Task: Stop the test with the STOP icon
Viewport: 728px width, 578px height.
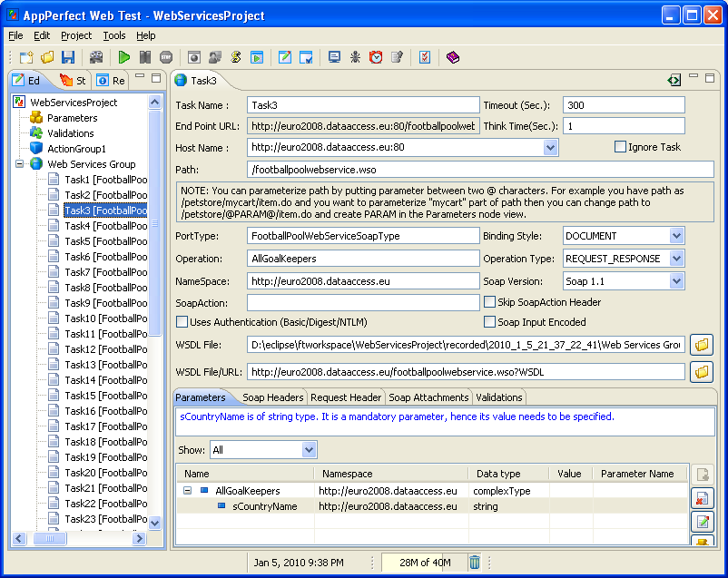Action: (x=166, y=57)
